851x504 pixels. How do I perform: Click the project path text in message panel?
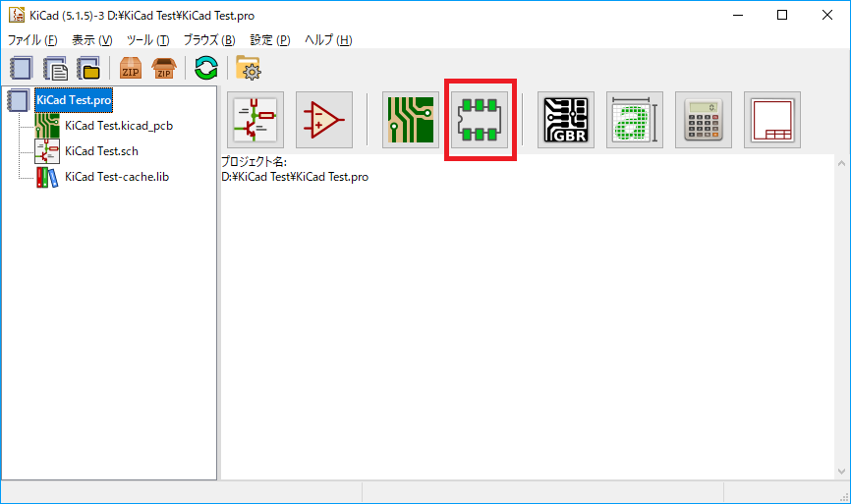(295, 177)
